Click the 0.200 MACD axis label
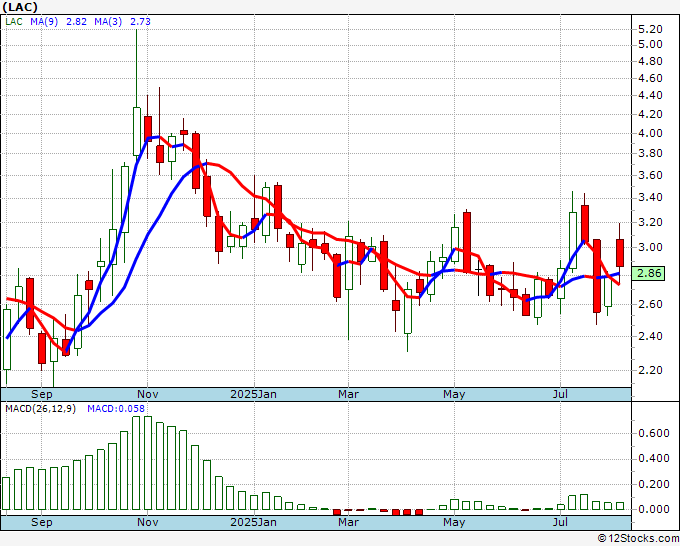680x546 pixels. (654, 484)
